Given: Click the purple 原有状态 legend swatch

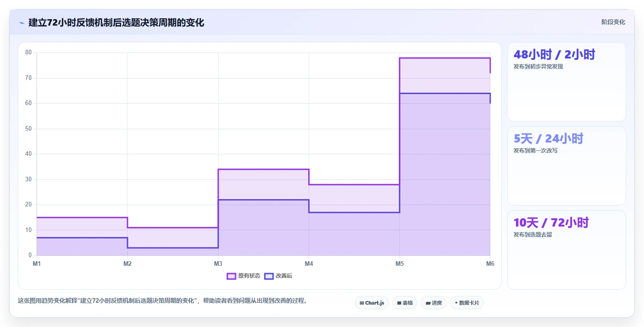Looking at the screenshot, I should [x=231, y=276].
